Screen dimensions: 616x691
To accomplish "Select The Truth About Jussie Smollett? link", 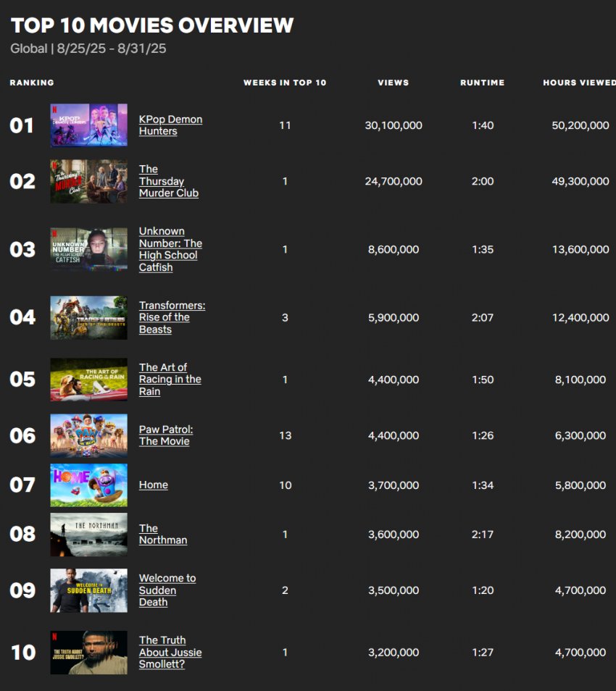I will [170, 652].
